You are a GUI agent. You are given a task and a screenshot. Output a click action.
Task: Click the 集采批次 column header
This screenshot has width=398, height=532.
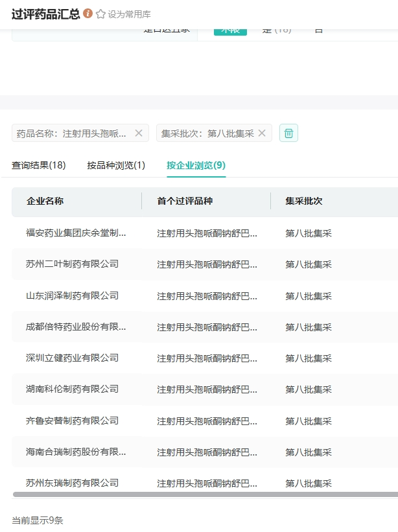(x=304, y=201)
